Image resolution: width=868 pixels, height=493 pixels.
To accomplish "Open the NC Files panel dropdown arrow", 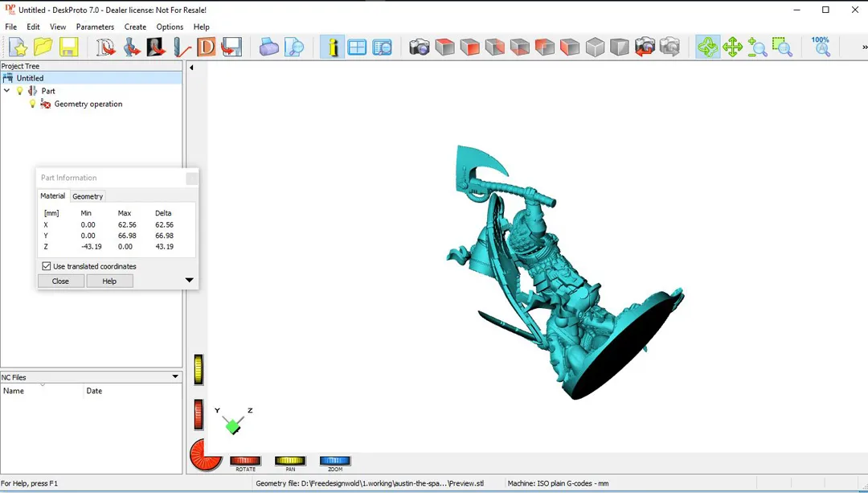I will 175,376.
